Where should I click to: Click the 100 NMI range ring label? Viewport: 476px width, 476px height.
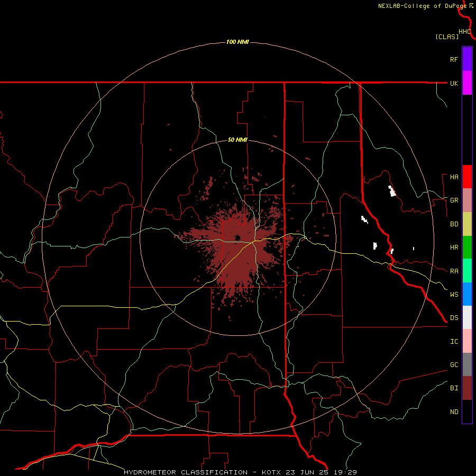[237, 42]
